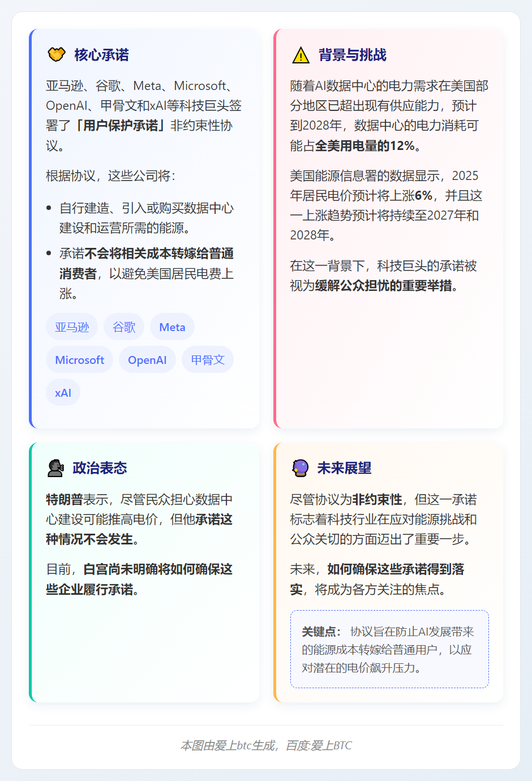Click the bold text 如何确保这些承诺得到落实
The width and height of the screenshot is (532, 781).
tap(377, 579)
